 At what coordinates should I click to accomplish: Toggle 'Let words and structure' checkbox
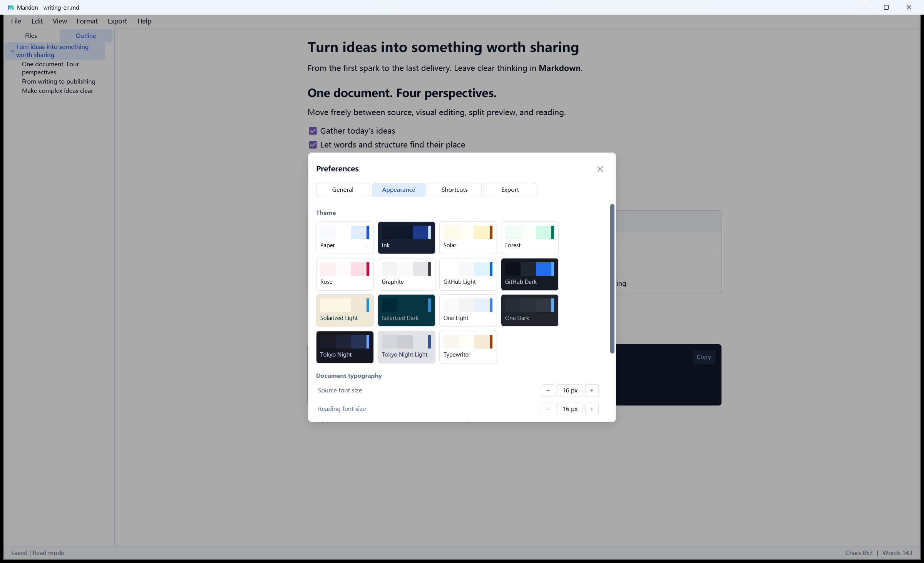[x=313, y=145]
